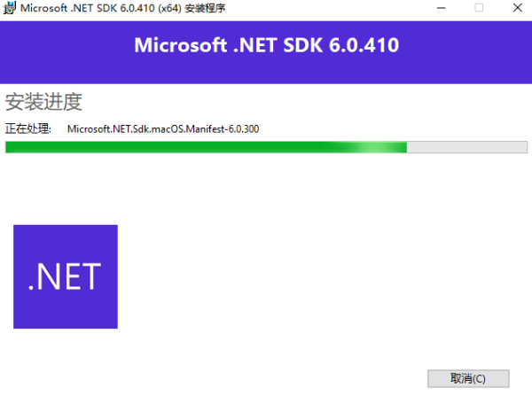Click the bright highlight on the progress bar
Screen dimensions: 532x395
(375, 147)
